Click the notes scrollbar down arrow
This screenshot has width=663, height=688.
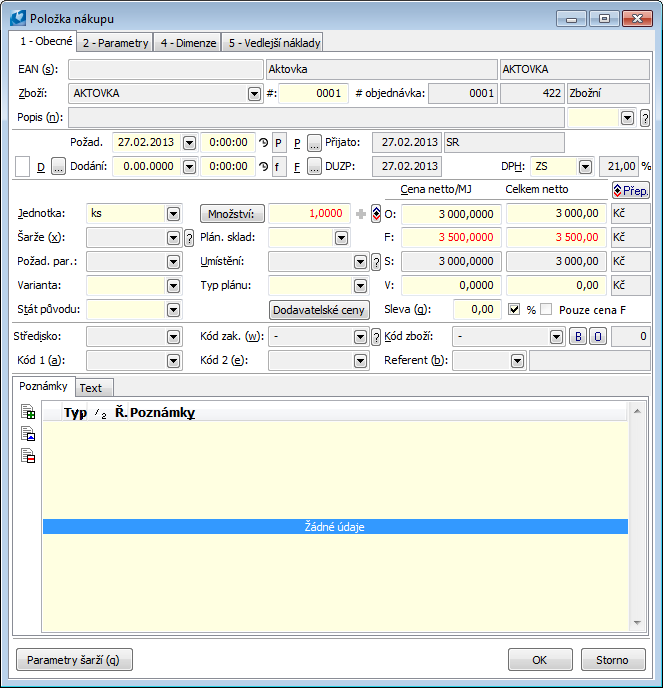[x=637, y=623]
